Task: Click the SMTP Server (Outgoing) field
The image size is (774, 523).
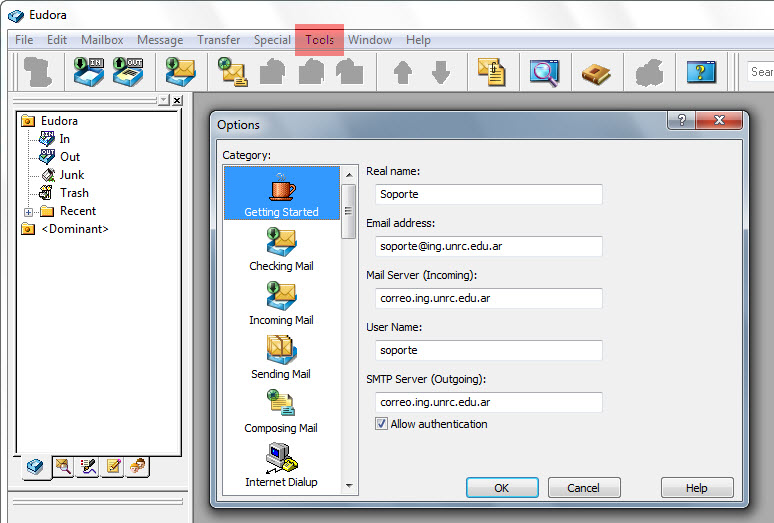Action: [x=489, y=402]
